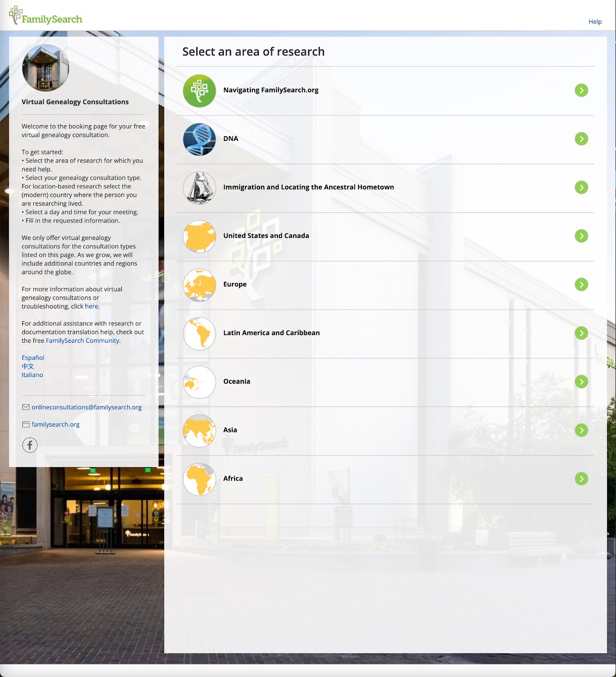Switch to 中文 language page
Viewport: 616px width, 677px height.
click(28, 366)
